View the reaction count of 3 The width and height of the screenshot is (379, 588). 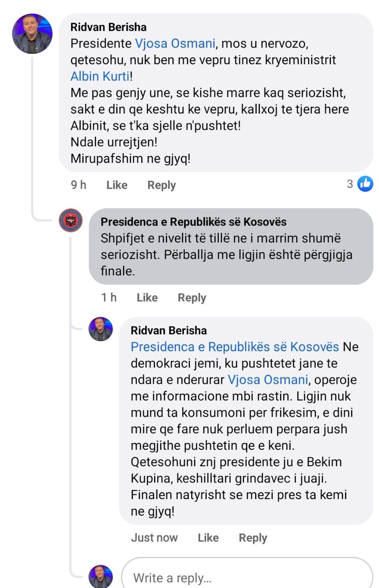pos(350,184)
